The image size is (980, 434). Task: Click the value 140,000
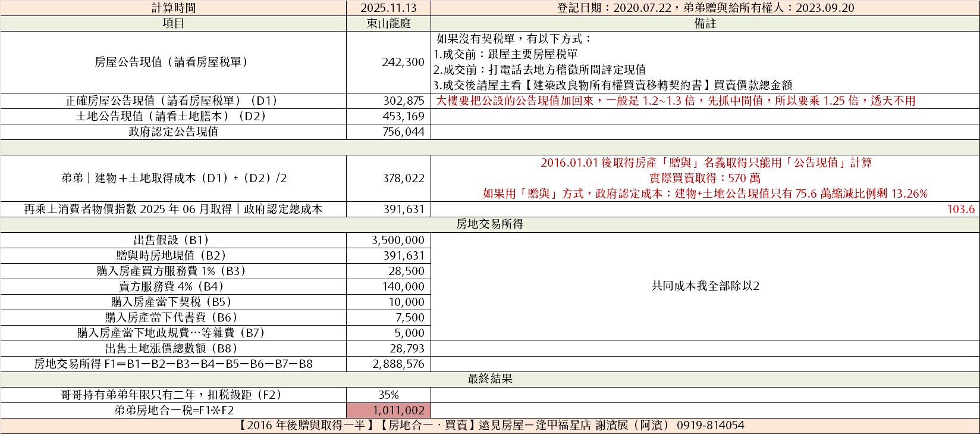(x=404, y=286)
